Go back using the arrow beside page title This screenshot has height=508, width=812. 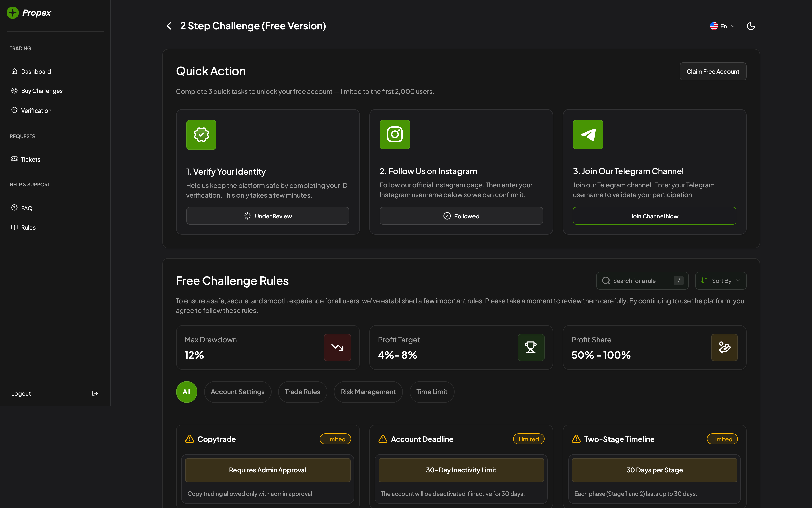(169, 26)
